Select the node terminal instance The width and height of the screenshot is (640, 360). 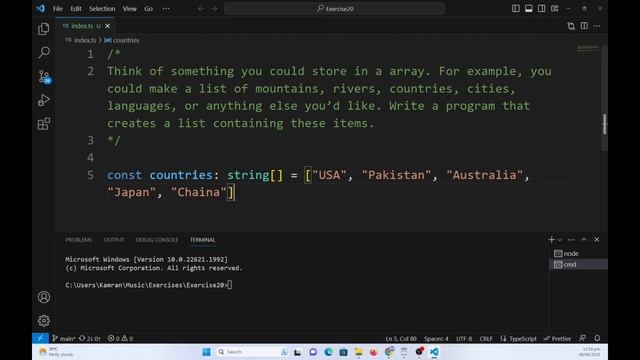point(578,253)
